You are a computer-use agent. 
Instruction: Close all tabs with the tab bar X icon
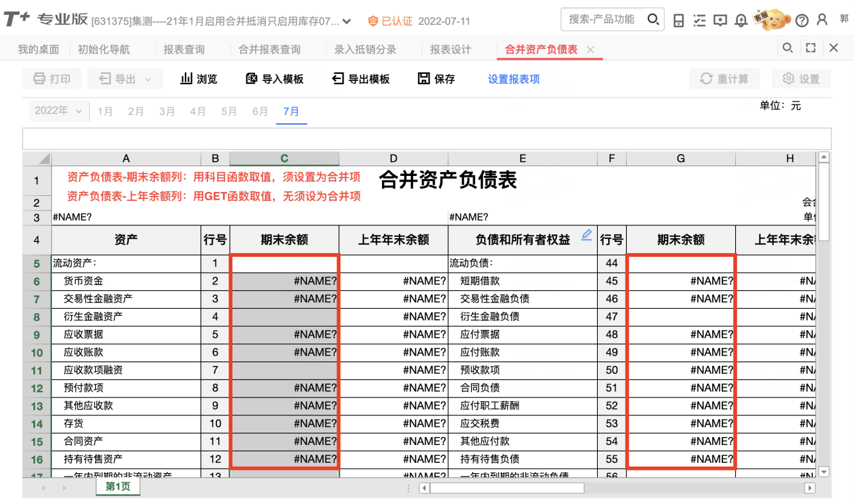[x=833, y=48]
